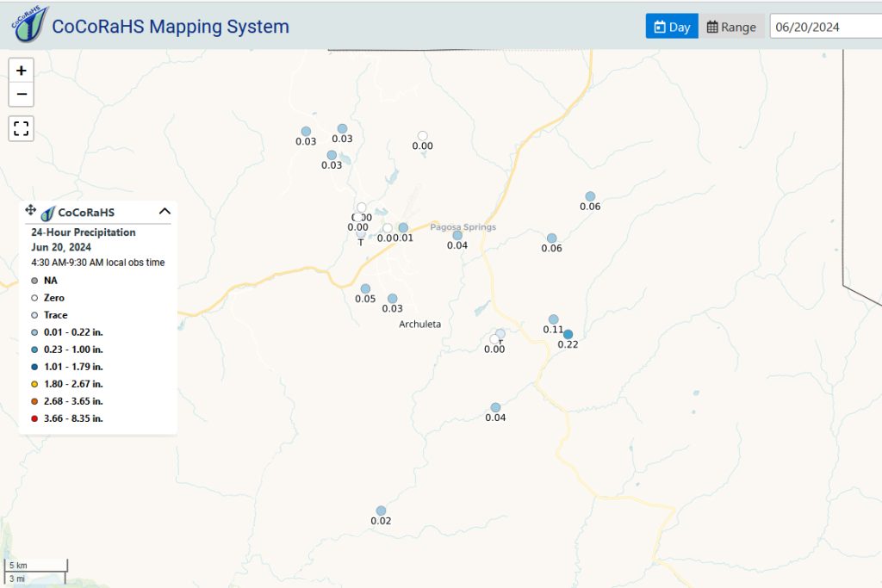Select the 0.11 station marker

554,319
